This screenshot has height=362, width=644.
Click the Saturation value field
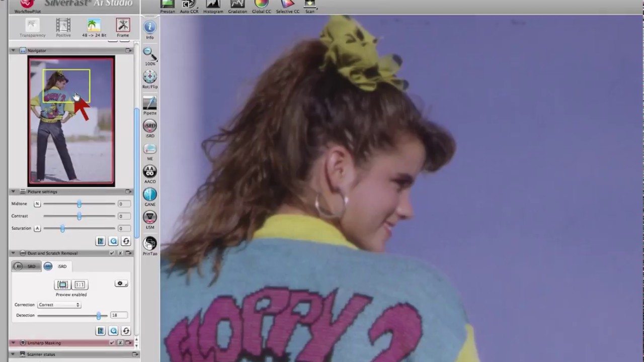click(124, 228)
